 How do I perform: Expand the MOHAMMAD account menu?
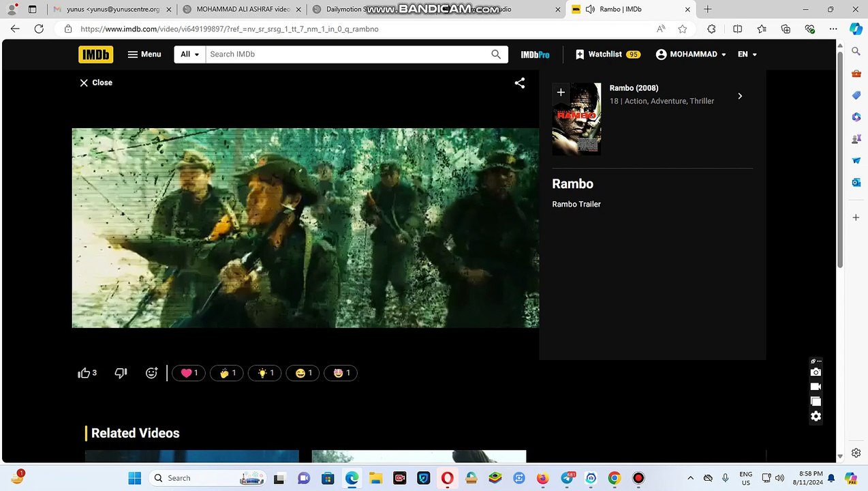691,55
